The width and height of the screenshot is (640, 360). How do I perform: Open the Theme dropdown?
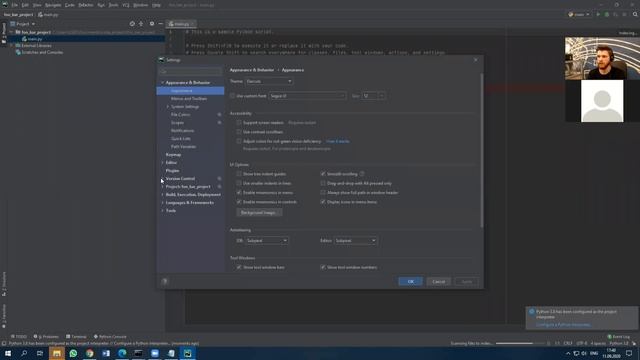coord(269,81)
